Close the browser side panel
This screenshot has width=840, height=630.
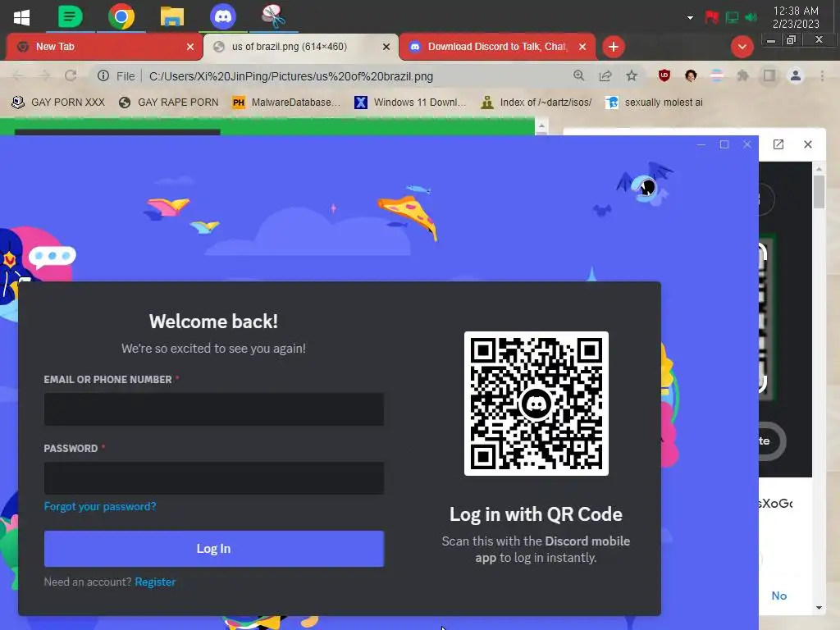point(808,144)
